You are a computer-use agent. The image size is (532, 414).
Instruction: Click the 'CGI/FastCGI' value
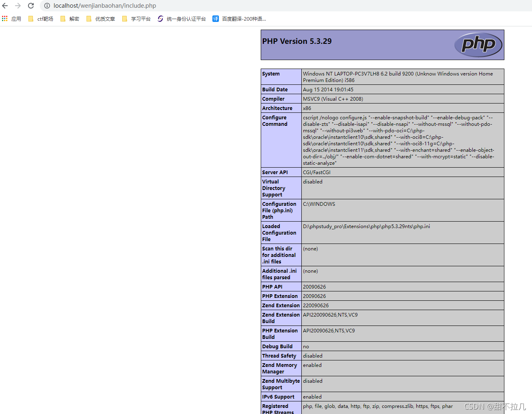[317, 172]
